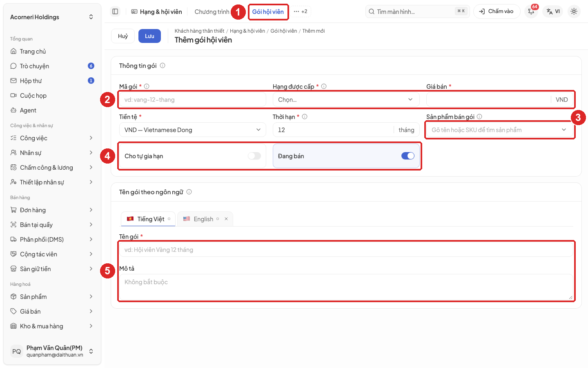The image size is (588, 368).
Task: Click info icon next to Thông tin gói
Action: click(163, 65)
